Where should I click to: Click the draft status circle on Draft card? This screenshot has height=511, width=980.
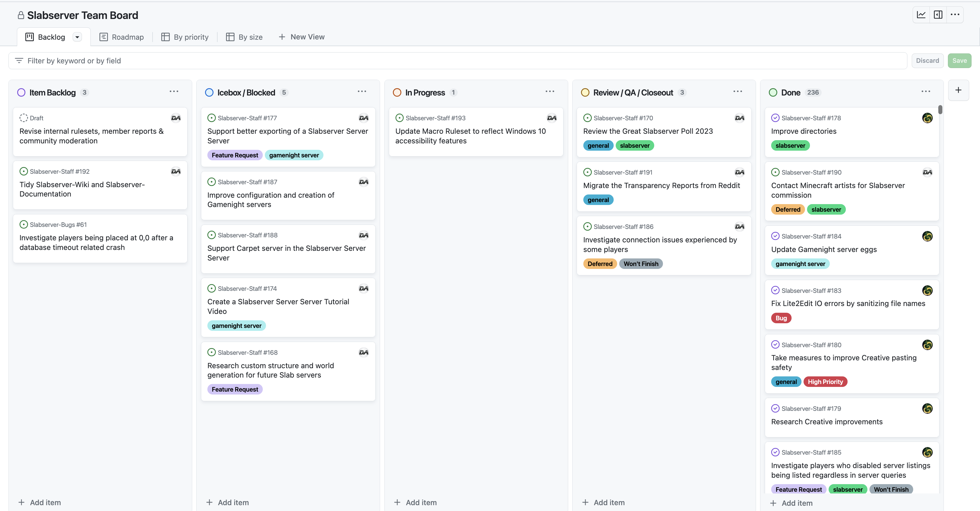(x=24, y=118)
